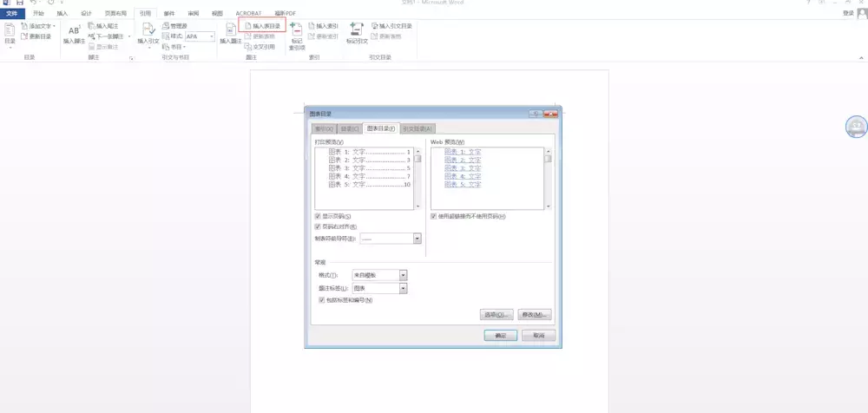
Task: Switch to the 视图 ribbon tab
Action: [218, 13]
